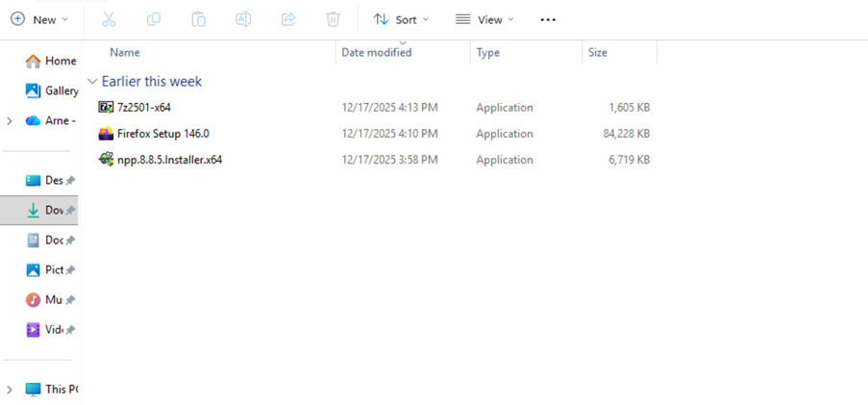Open the View dropdown menu
This screenshot has height=405, width=868.
point(484,19)
